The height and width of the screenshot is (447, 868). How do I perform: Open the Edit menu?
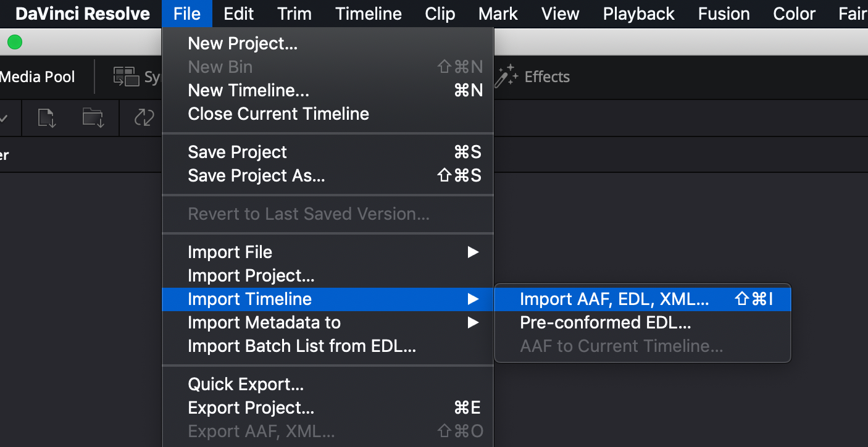pos(239,14)
